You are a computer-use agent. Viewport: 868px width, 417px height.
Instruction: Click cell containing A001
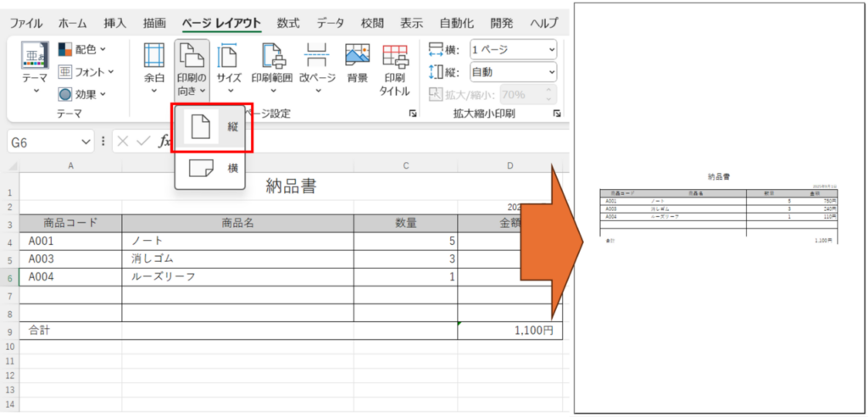[70, 242]
